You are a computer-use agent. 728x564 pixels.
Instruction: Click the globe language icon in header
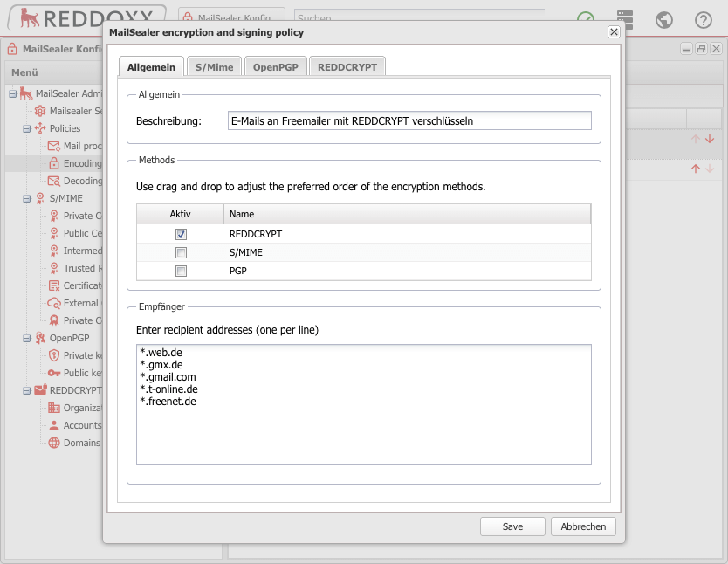pos(664,20)
